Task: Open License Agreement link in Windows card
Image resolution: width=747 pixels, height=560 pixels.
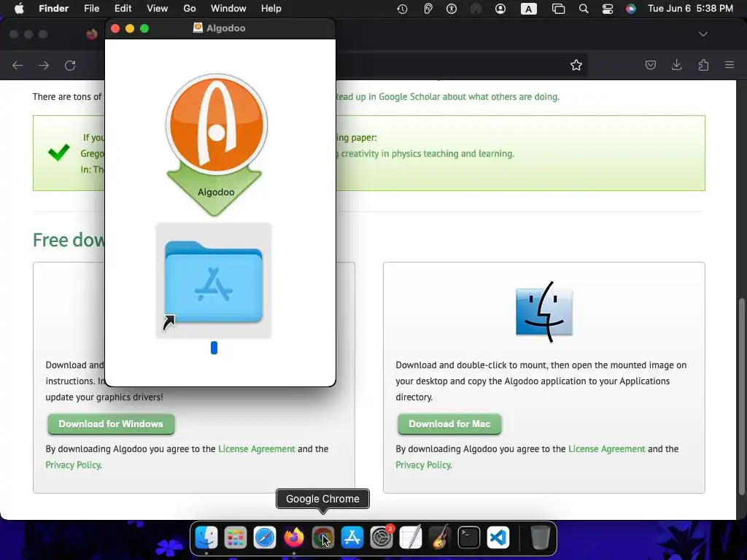Action: (257, 448)
